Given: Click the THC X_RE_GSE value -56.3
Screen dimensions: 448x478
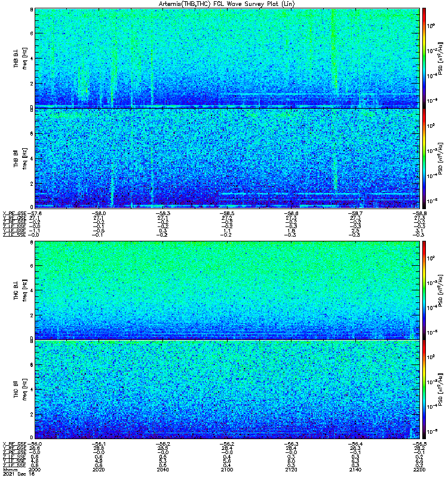Looking at the screenshot, I should tap(291, 444).
